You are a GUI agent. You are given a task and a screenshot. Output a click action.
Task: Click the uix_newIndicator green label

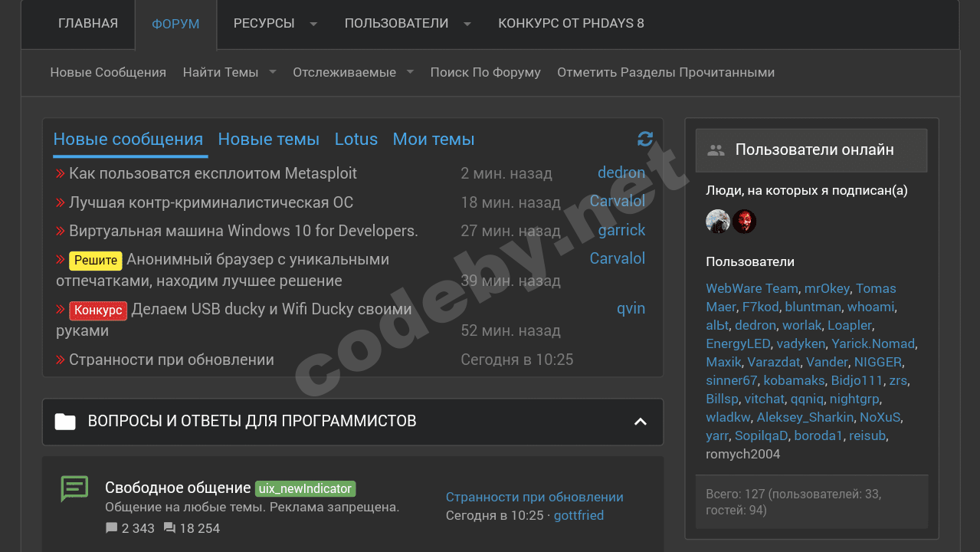(x=305, y=488)
